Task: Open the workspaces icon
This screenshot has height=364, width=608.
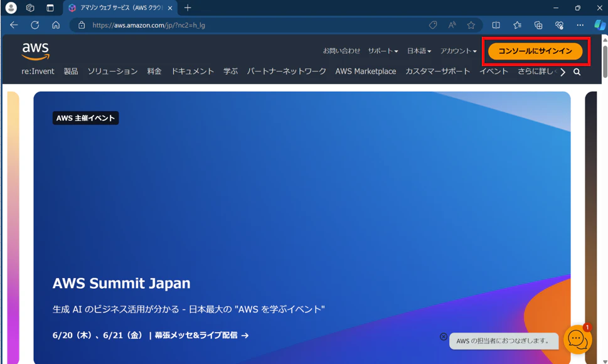Action: 30,8
